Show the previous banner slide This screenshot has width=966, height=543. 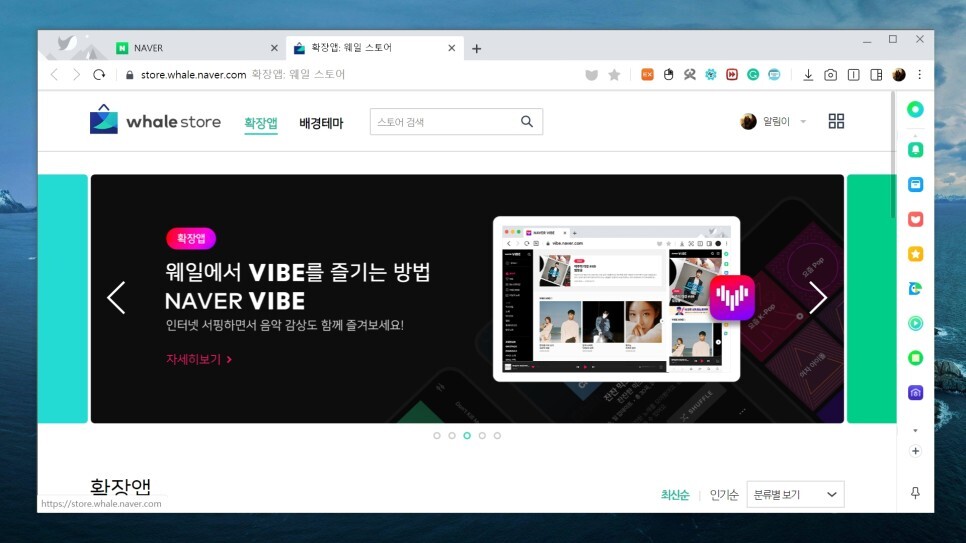point(116,298)
